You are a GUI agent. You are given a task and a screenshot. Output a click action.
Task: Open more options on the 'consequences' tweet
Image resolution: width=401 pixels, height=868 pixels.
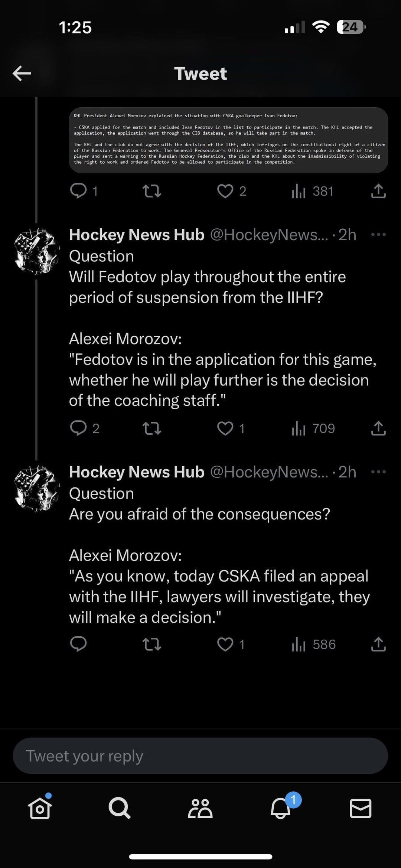point(378,472)
